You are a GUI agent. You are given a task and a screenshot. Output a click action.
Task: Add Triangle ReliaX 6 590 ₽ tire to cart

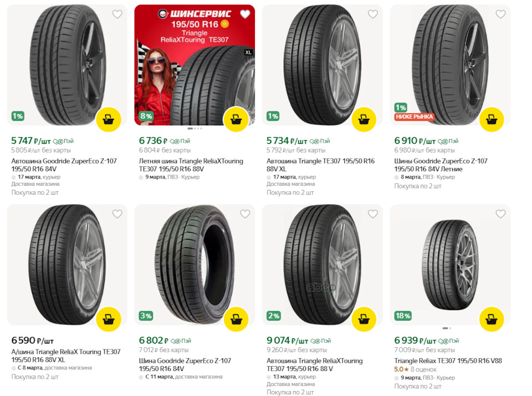coord(109,319)
